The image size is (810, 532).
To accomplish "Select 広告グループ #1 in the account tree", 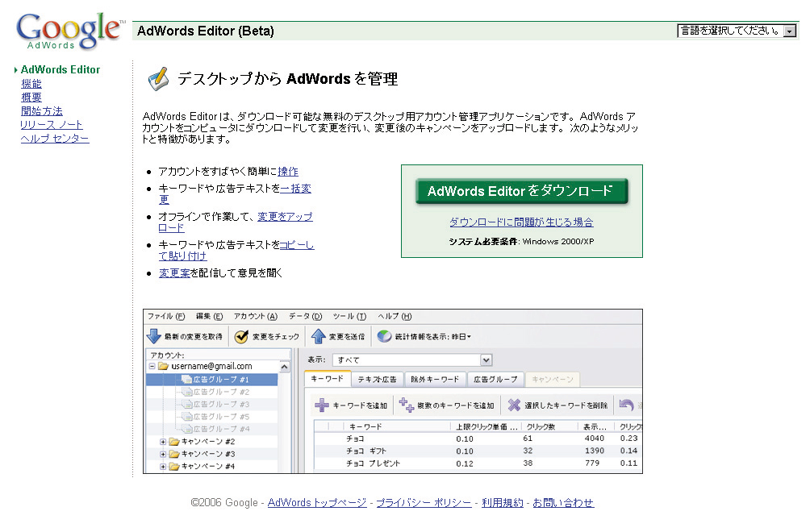I will click(221, 379).
